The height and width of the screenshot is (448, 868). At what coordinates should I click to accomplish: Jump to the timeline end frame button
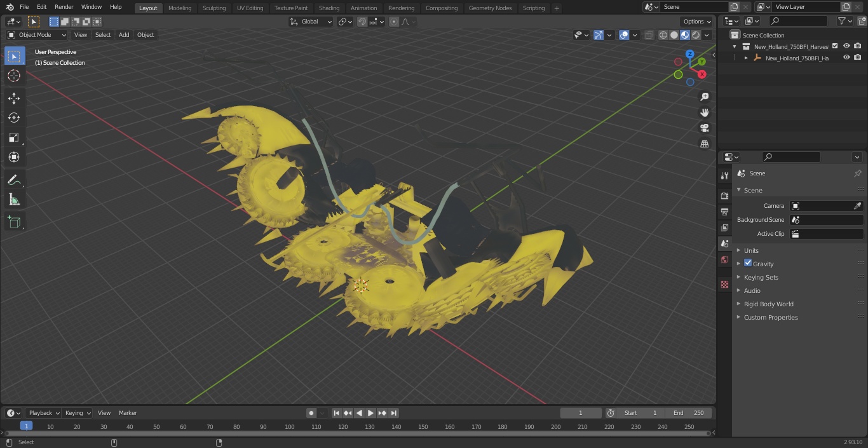(x=394, y=413)
